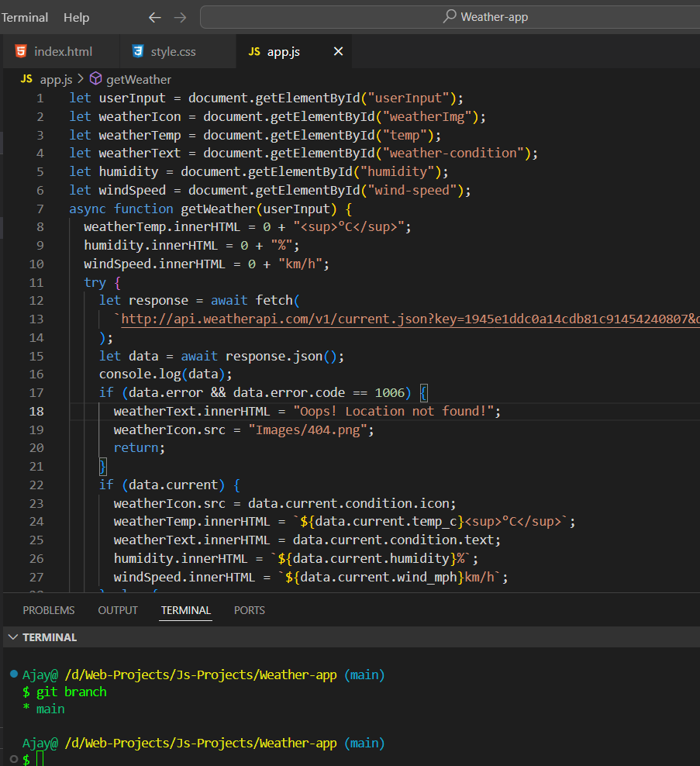Click the HTML5 file icon
Screen dimensions: 700x766
click(21, 51)
